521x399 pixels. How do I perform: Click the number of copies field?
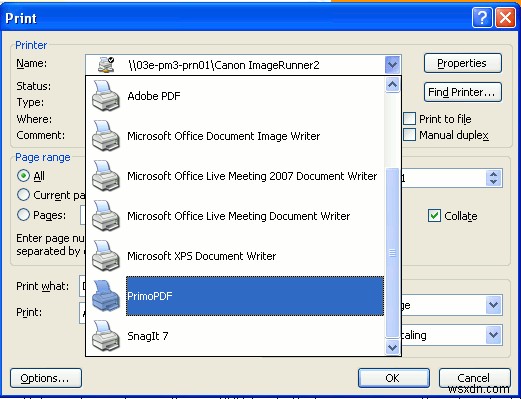(x=443, y=178)
